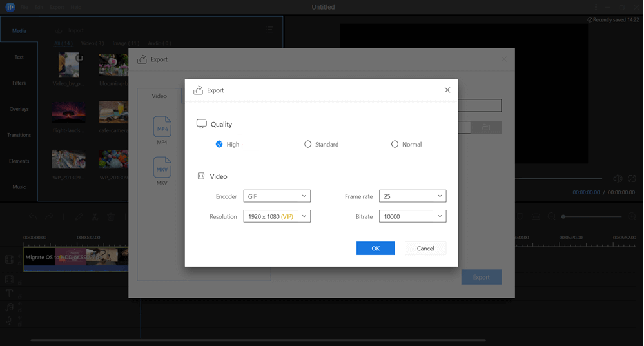Screen dimensions: 644x346
Task: Click the microphone voiceover track icon
Action: [x=10, y=321]
